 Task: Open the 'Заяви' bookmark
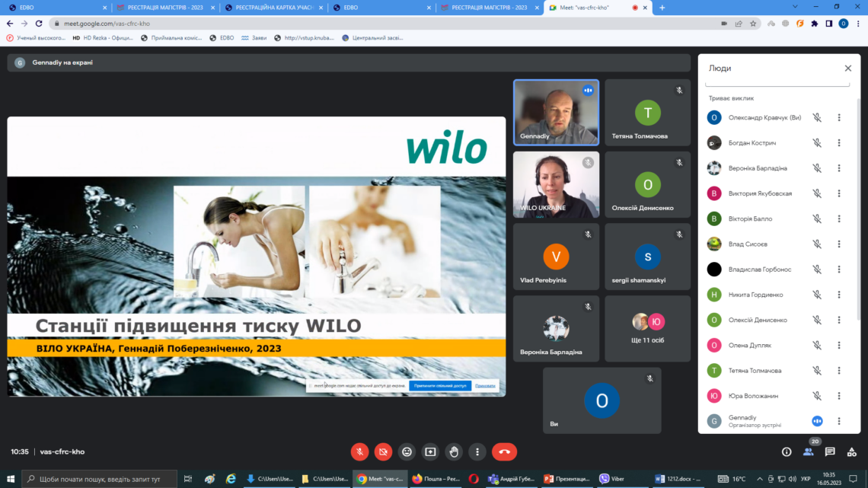pyautogui.click(x=254, y=38)
